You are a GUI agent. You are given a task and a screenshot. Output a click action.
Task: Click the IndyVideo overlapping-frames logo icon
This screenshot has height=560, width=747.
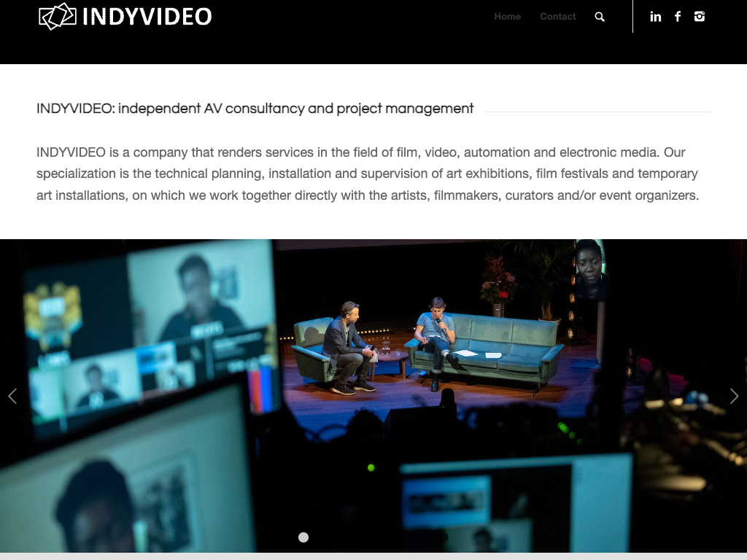click(57, 16)
